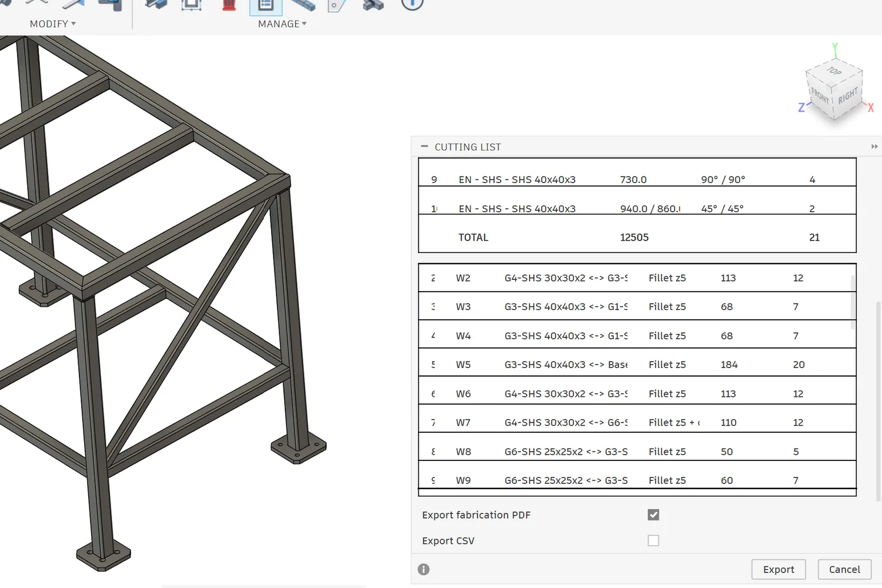Open the MANAGE dropdown menu
Viewport: 882px width, 588px height.
click(x=282, y=24)
